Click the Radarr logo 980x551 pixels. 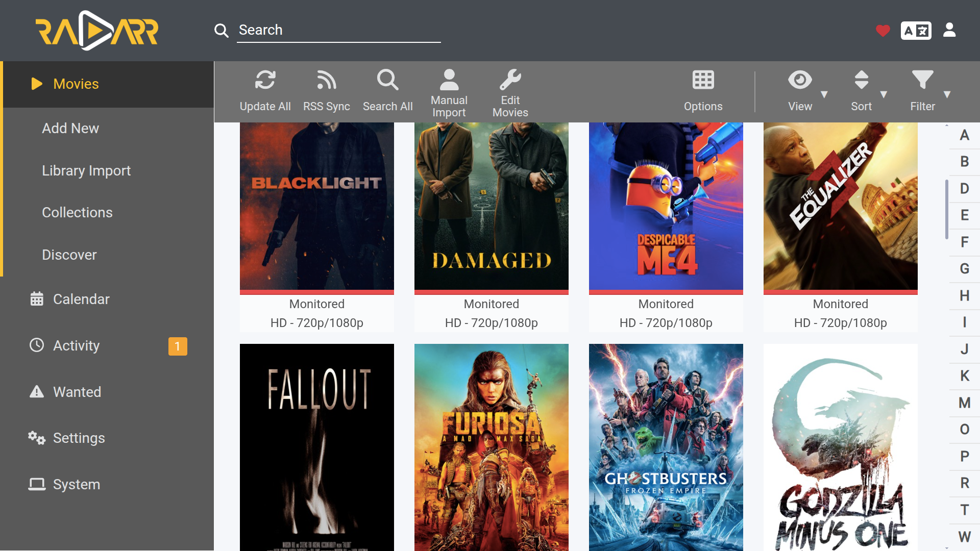coord(97,31)
